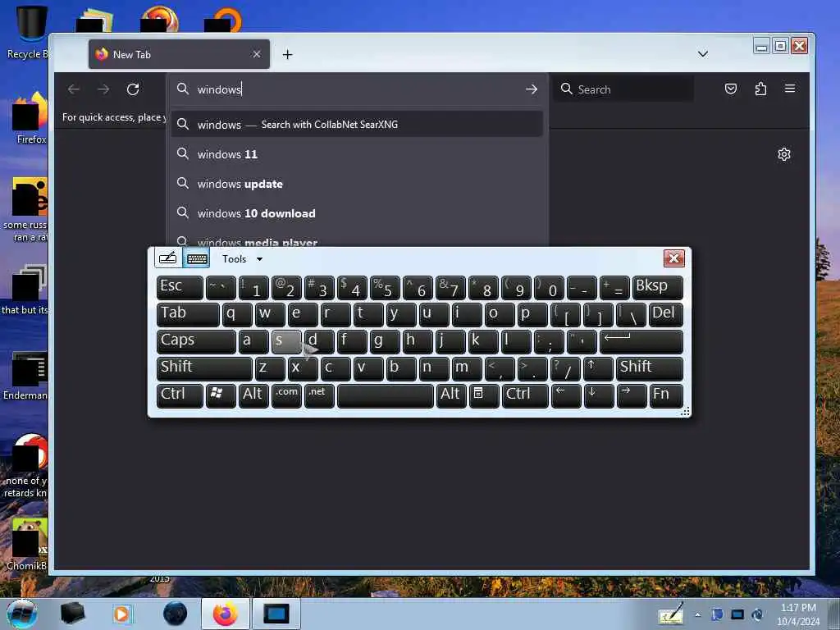Click Firefox icon in the taskbar

(x=226, y=614)
